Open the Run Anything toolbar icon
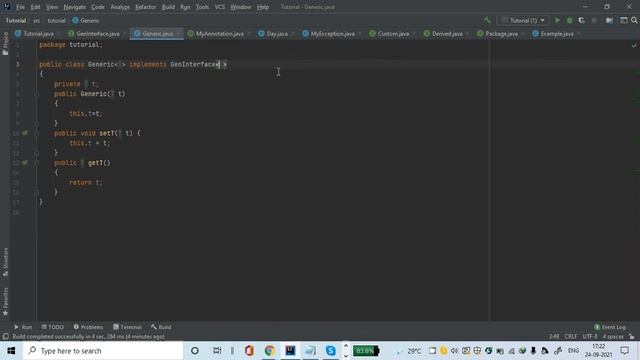The height and width of the screenshot is (360, 640). pos(624,20)
